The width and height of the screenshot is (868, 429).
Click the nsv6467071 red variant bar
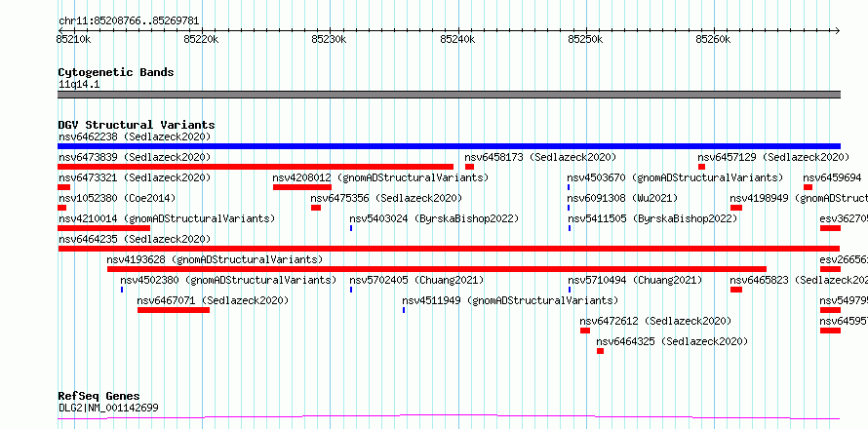tap(174, 310)
